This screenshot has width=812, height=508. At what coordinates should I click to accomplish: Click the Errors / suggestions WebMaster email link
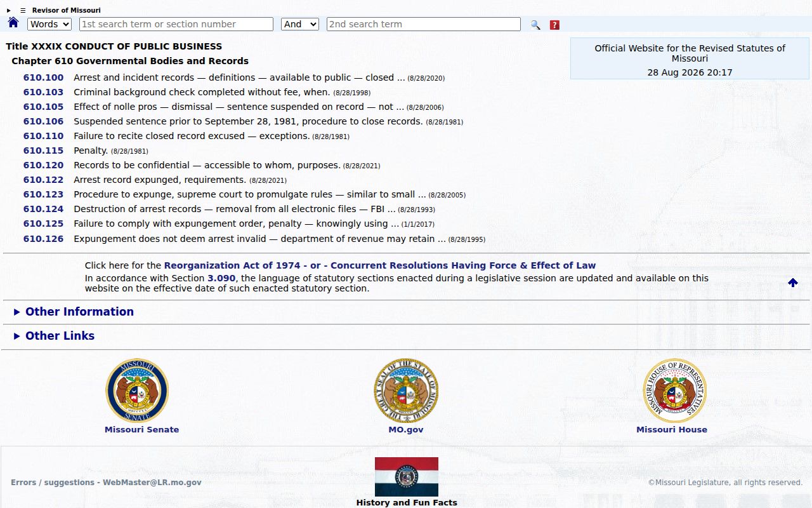(x=106, y=483)
